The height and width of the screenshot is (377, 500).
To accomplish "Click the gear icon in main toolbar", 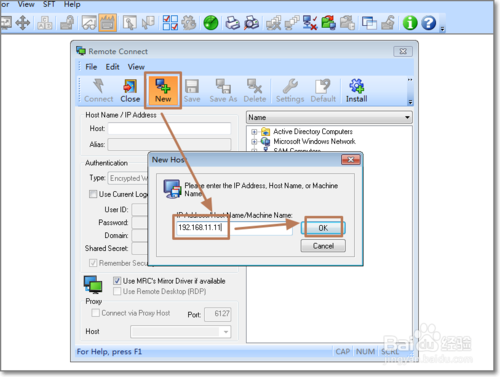I will point(189,23).
